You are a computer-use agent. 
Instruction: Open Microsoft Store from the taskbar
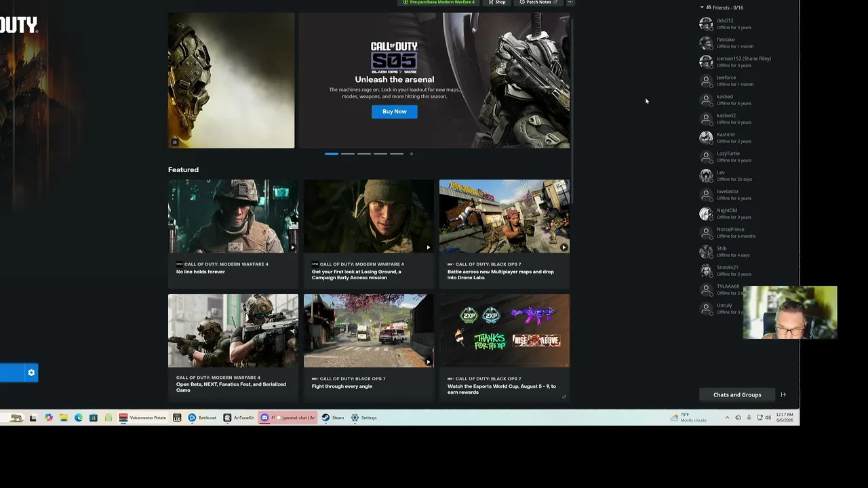tap(94, 418)
